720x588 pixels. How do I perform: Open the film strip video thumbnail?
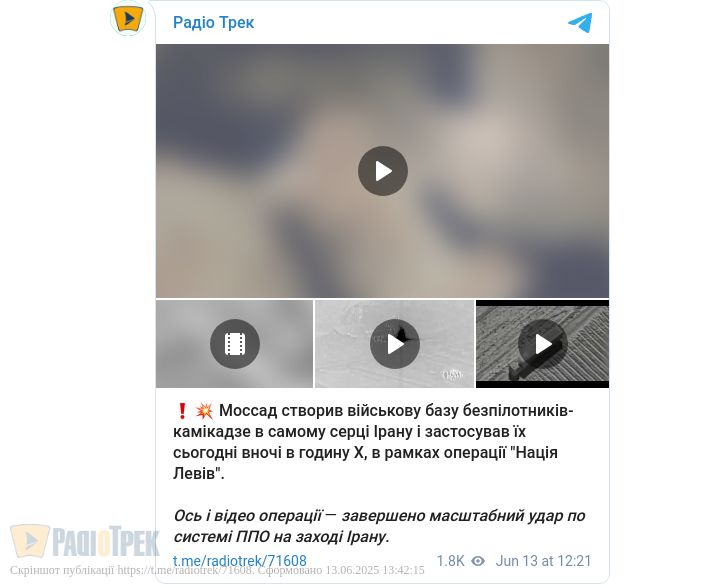pyautogui.click(x=235, y=344)
